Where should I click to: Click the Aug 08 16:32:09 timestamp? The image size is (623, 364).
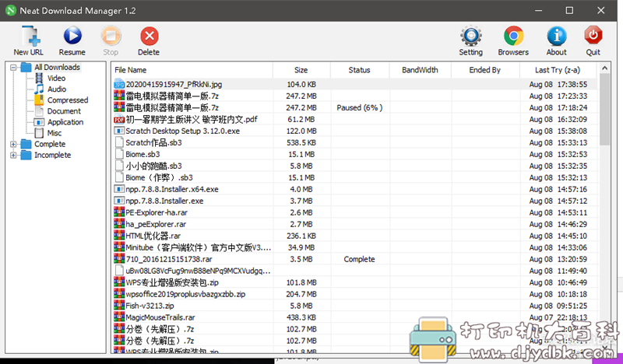coord(558,120)
